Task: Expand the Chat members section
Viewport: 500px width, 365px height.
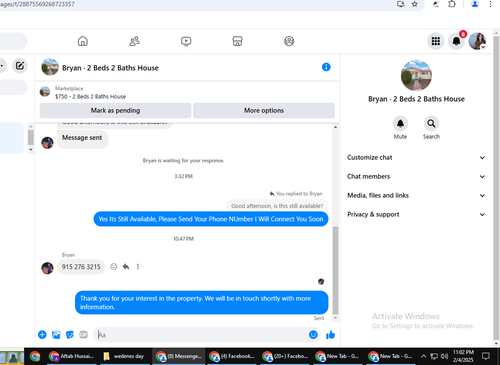Action: pyautogui.click(x=416, y=176)
